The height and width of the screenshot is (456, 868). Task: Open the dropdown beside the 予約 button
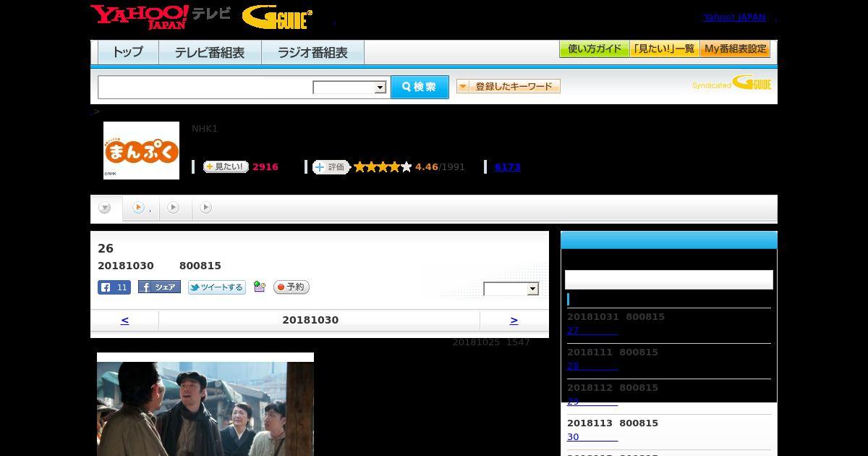click(x=511, y=289)
